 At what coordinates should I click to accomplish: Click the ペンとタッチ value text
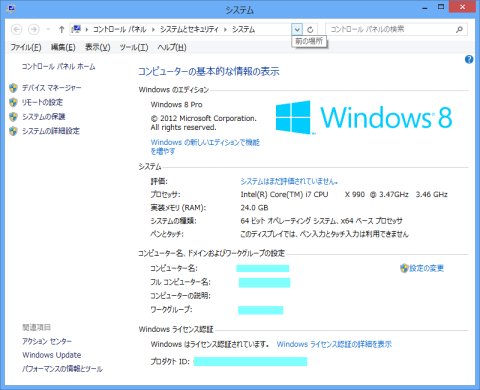pos(324,234)
